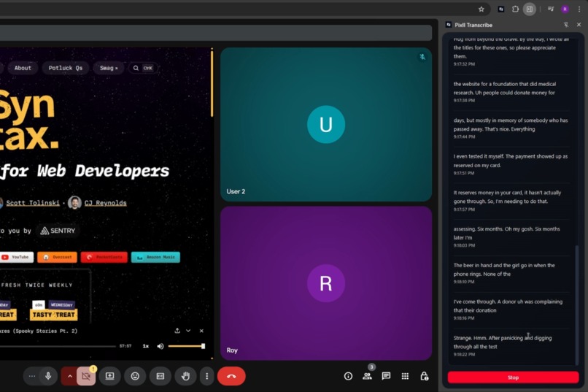This screenshot has height=392, width=588.
Task: Open audio options ellipsis in Meet bar
Action: [x=32, y=376]
